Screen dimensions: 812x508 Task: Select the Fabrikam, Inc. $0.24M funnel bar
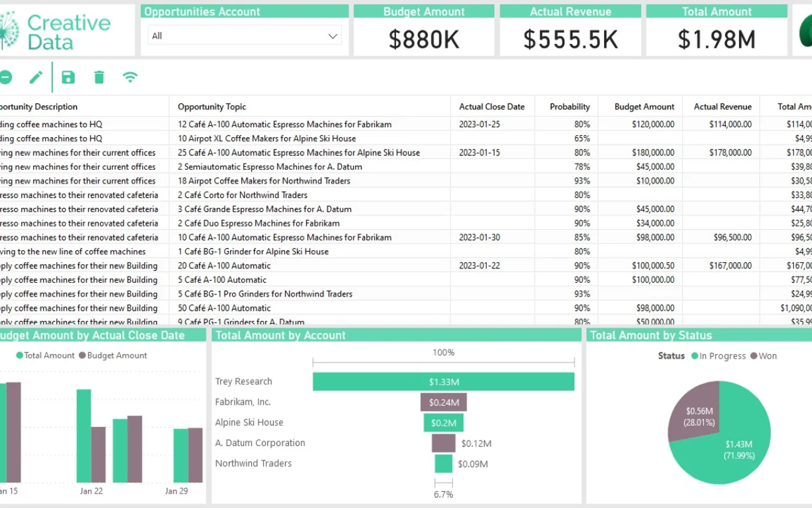click(444, 402)
